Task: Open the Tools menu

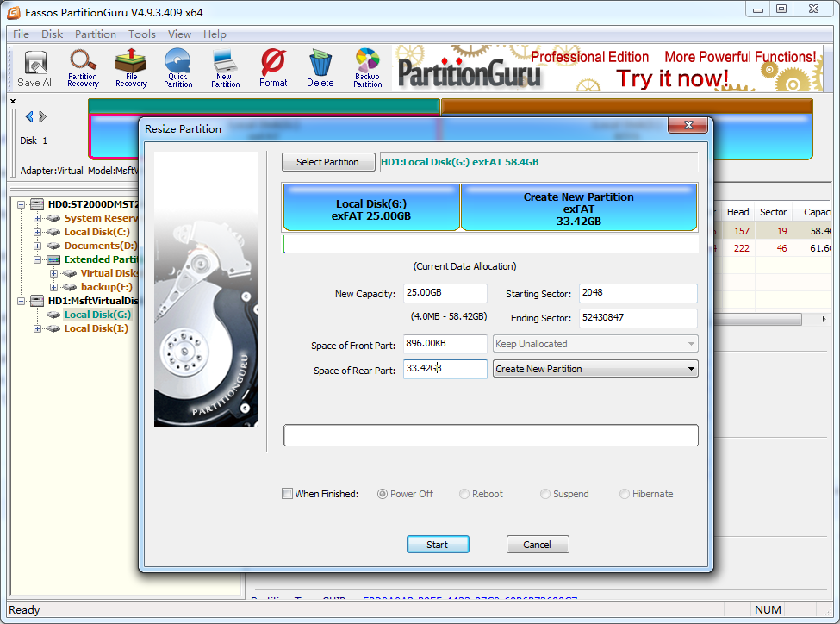Action: tap(142, 34)
